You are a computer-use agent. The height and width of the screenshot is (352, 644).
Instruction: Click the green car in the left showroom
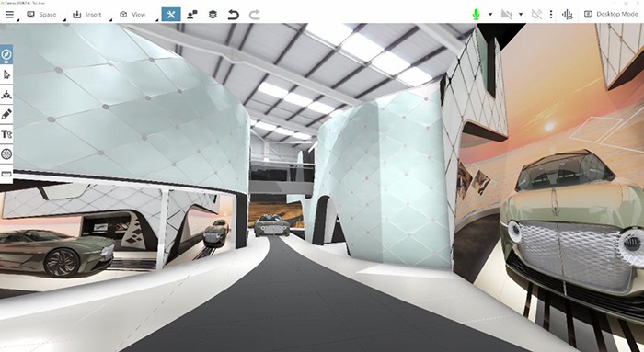click(57, 253)
